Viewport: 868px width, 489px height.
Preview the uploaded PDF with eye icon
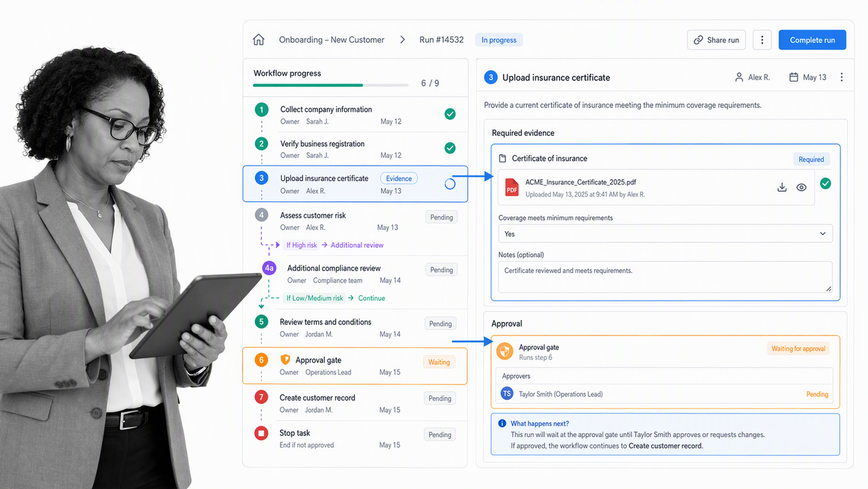coord(801,188)
